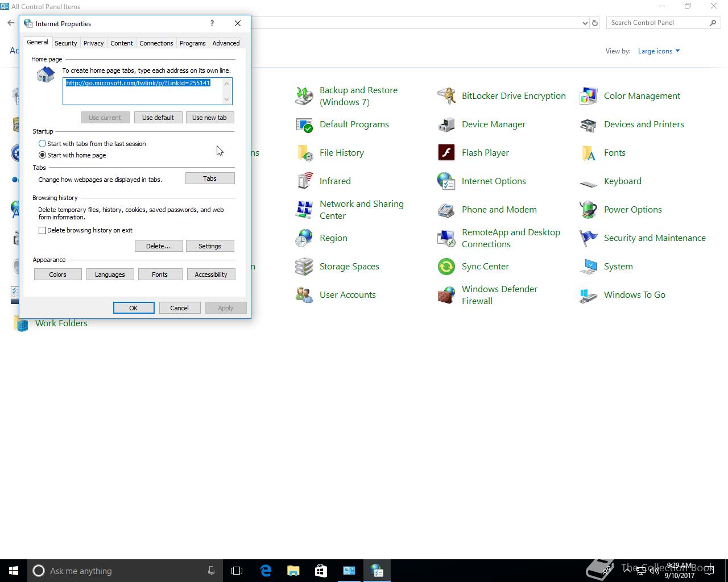The height and width of the screenshot is (582, 728).
Task: Open the Tabs settings button
Action: pos(210,178)
